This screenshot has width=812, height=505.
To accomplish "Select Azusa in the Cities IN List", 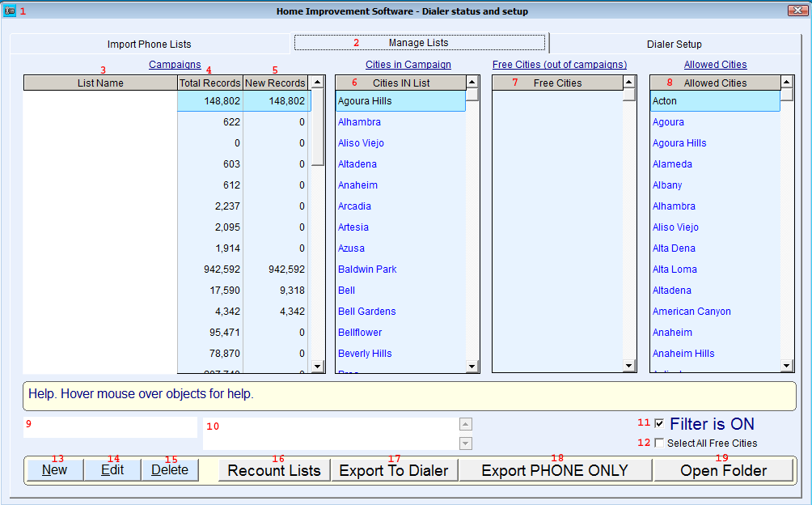I will tap(401, 248).
